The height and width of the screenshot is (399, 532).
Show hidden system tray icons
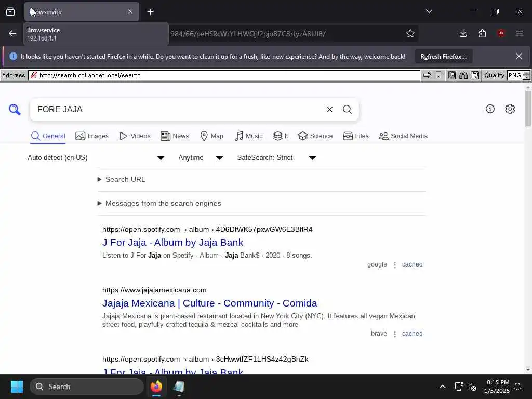443,387
